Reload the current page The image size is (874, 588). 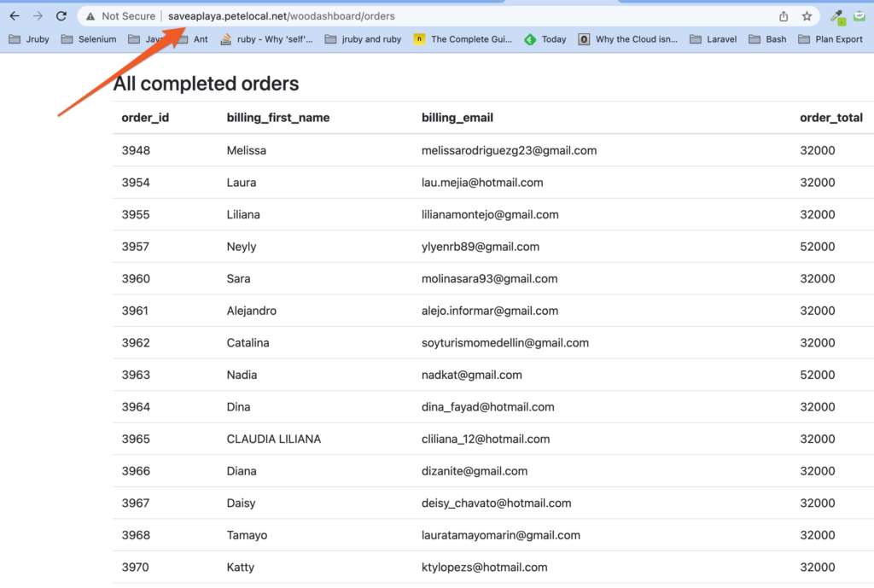[x=61, y=16]
